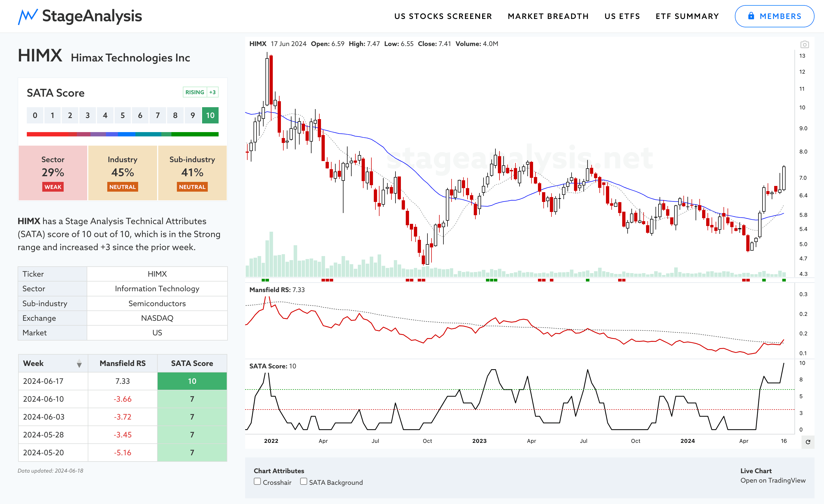Enable the SATA Background checkbox

303,481
